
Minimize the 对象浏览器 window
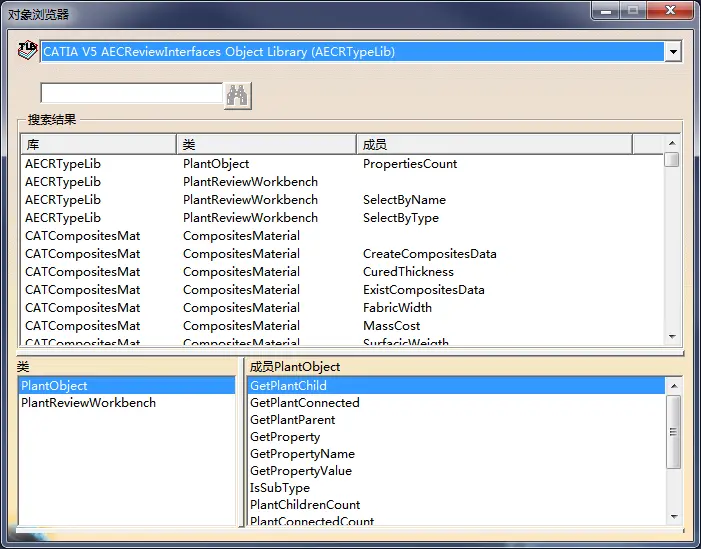(x=606, y=10)
